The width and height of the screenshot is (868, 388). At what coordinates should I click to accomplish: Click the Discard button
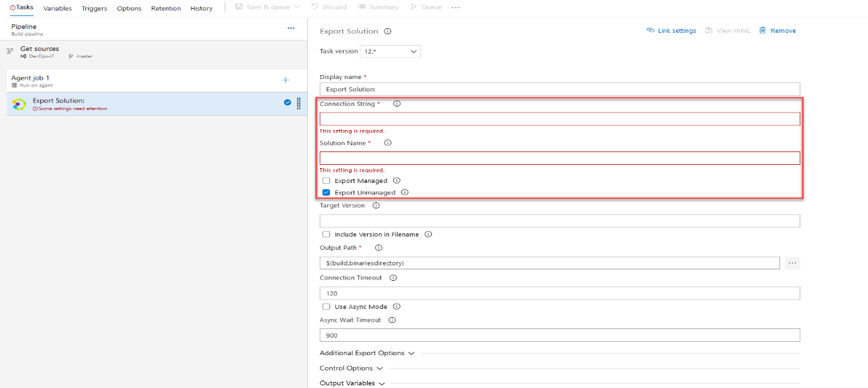coord(329,7)
